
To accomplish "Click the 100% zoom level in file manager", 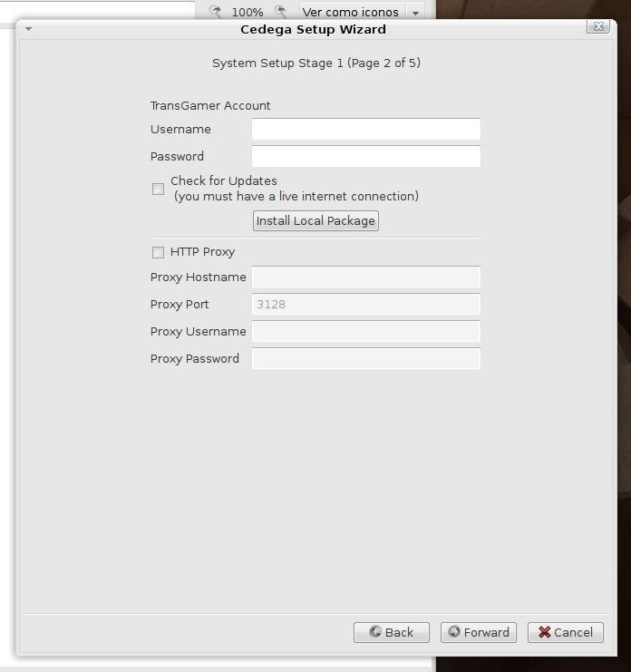I will click(x=248, y=12).
